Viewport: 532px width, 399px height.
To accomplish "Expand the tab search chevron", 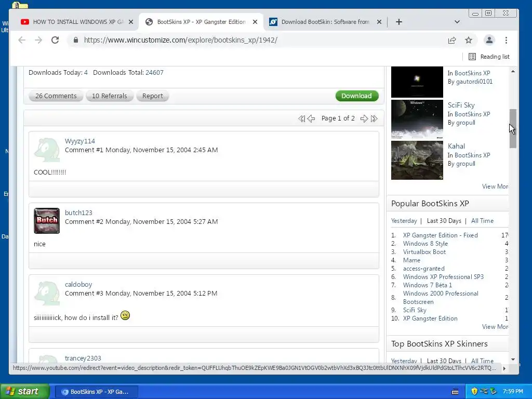I will [457, 22].
